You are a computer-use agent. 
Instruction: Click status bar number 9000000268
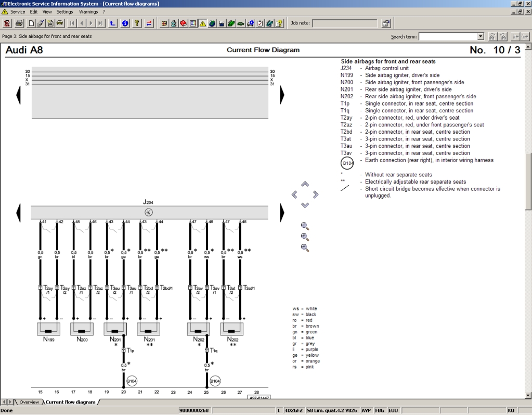click(x=194, y=411)
